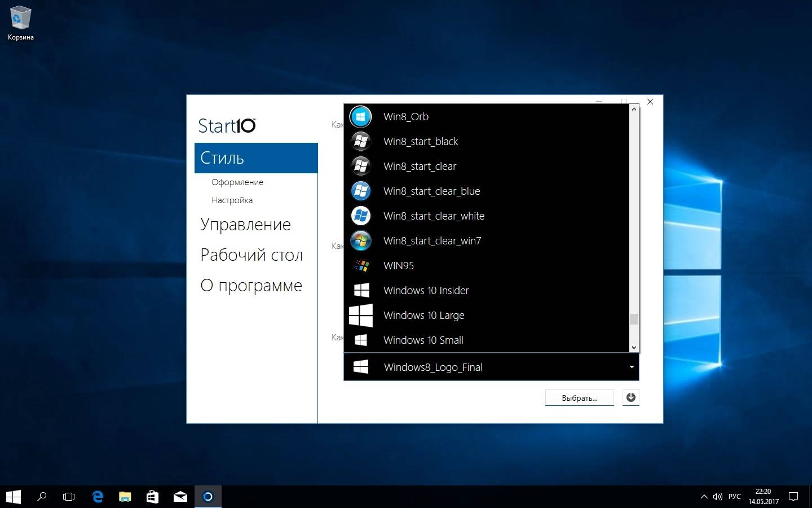812x508 pixels.
Task: Click the volume speaker tray icon
Action: [718, 497]
